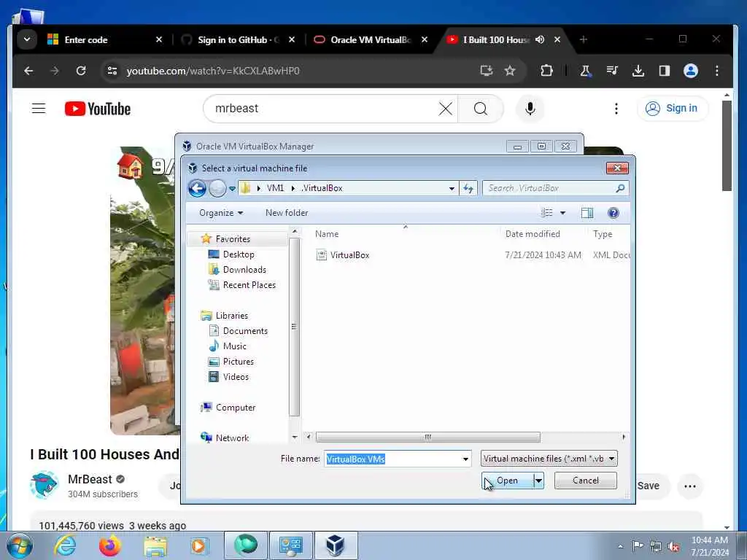Click the Open button

507,481
